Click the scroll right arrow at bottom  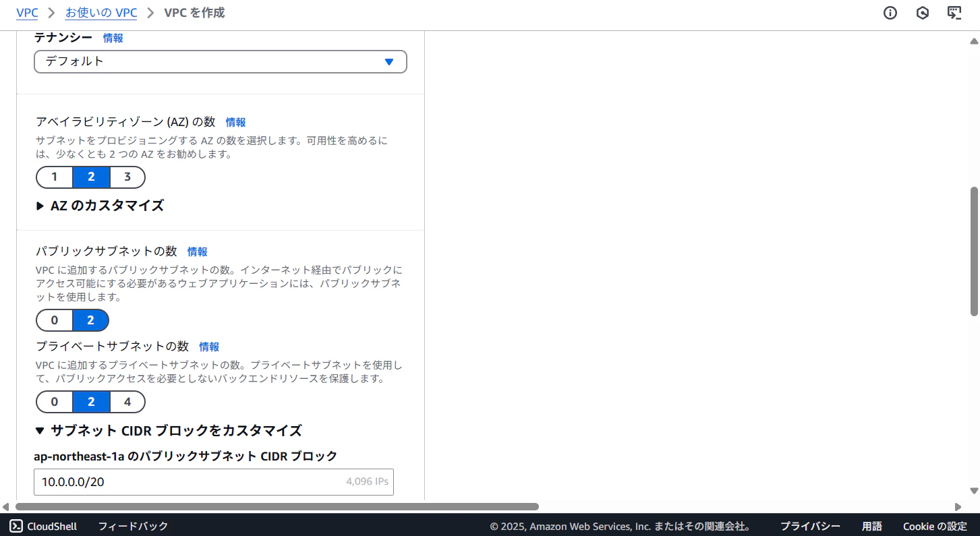958,506
